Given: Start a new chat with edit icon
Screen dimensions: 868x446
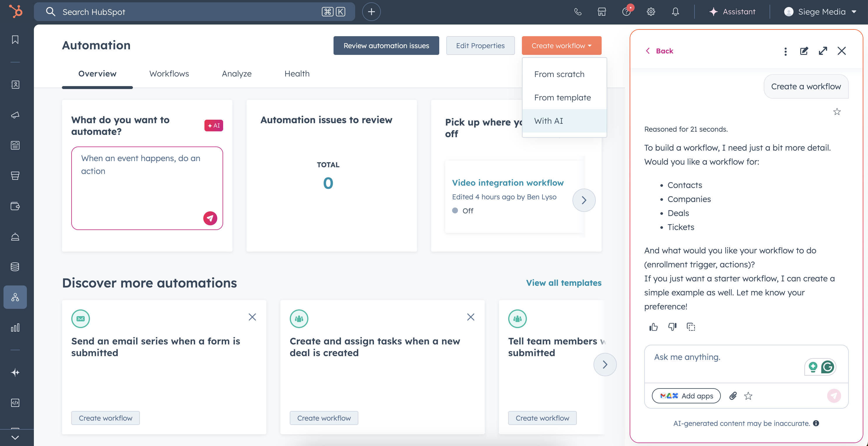Looking at the screenshot, I should (x=804, y=51).
